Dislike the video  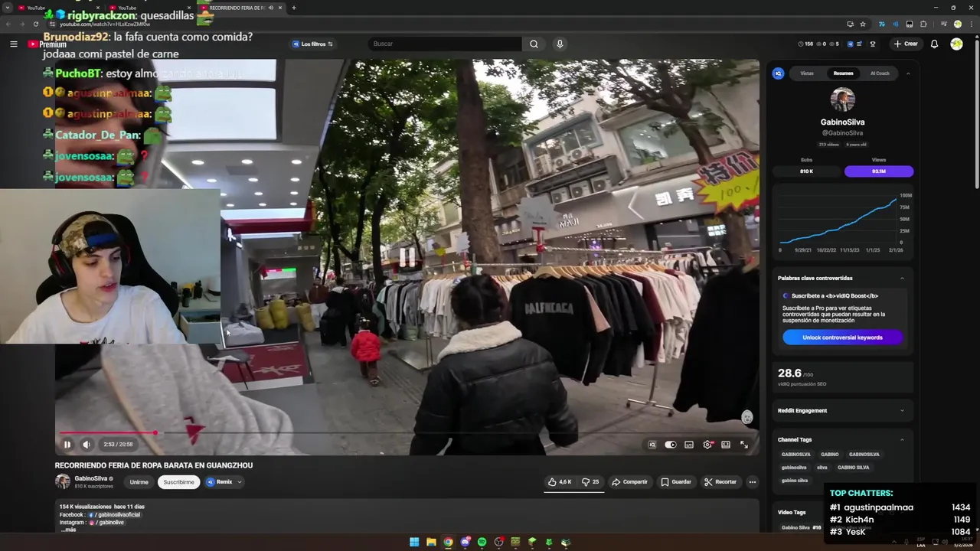pyautogui.click(x=590, y=482)
